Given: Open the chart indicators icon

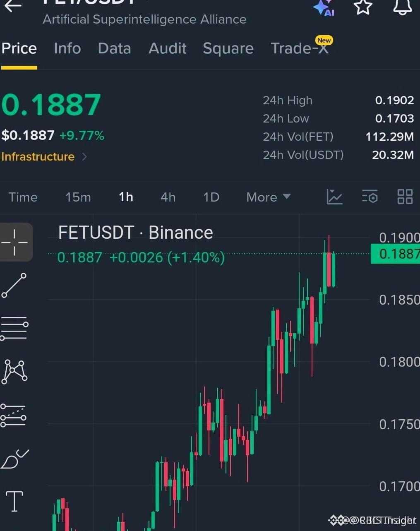Looking at the screenshot, I should coord(334,197).
